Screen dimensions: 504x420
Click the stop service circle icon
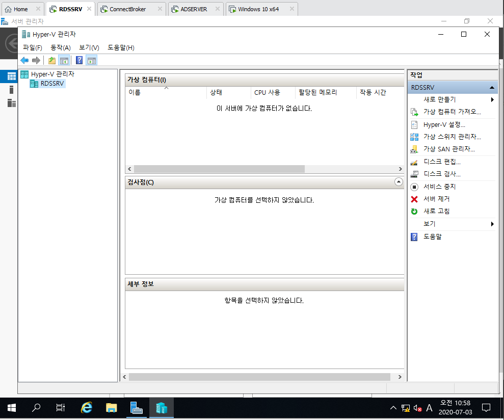[414, 187]
